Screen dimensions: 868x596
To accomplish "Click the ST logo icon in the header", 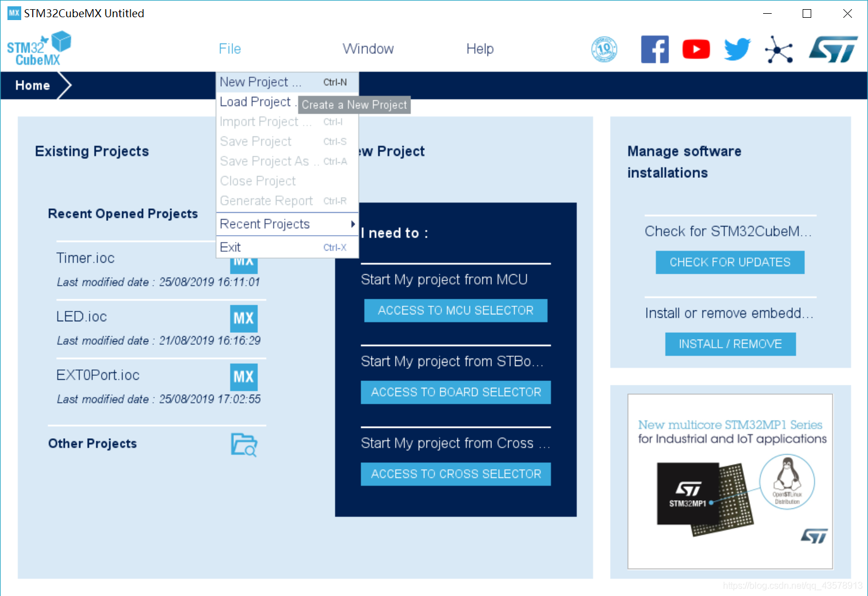I will click(x=833, y=49).
